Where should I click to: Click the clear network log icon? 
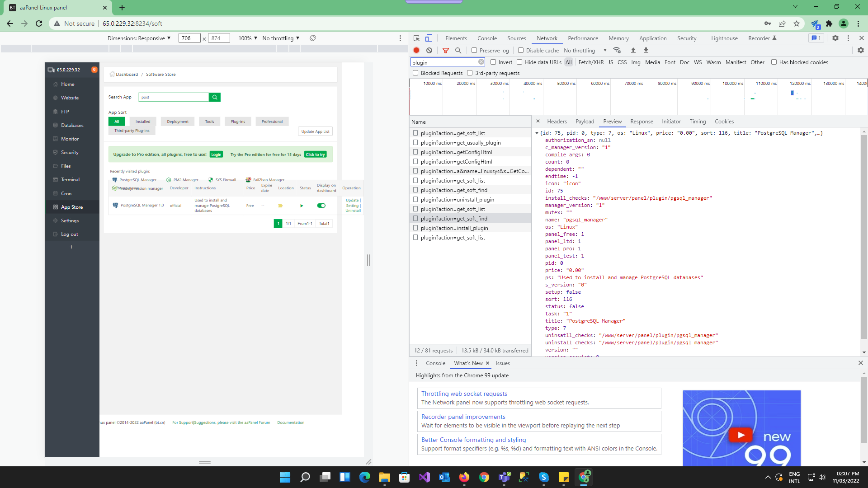click(x=429, y=50)
